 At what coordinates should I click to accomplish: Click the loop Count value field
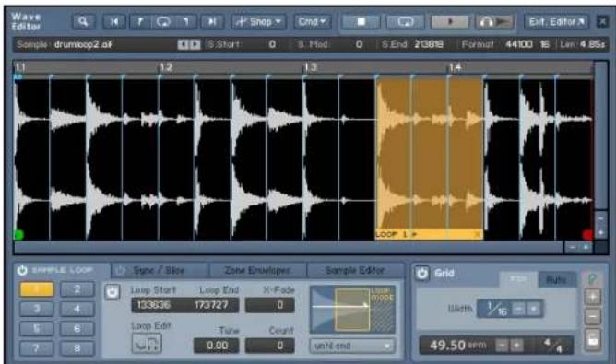270,346
